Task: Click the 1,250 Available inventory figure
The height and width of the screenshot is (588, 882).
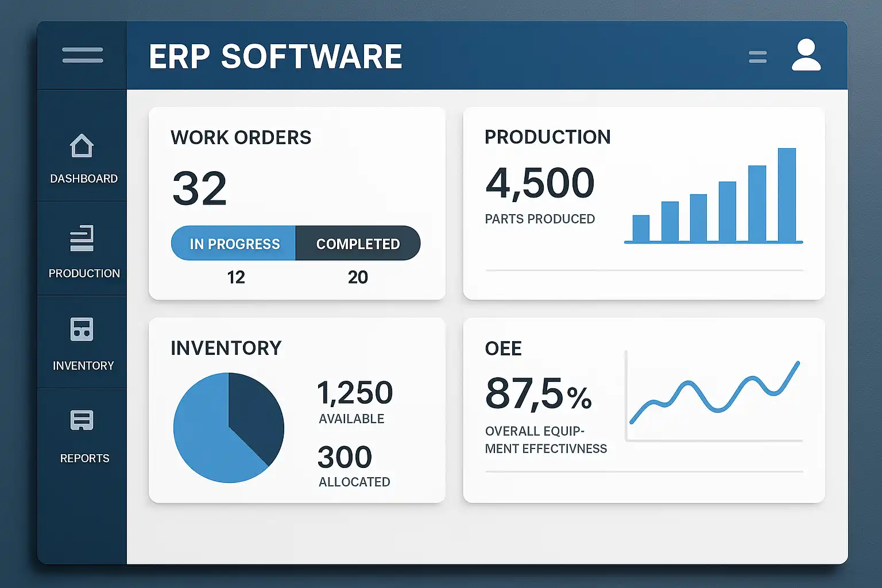Action: coord(355,393)
